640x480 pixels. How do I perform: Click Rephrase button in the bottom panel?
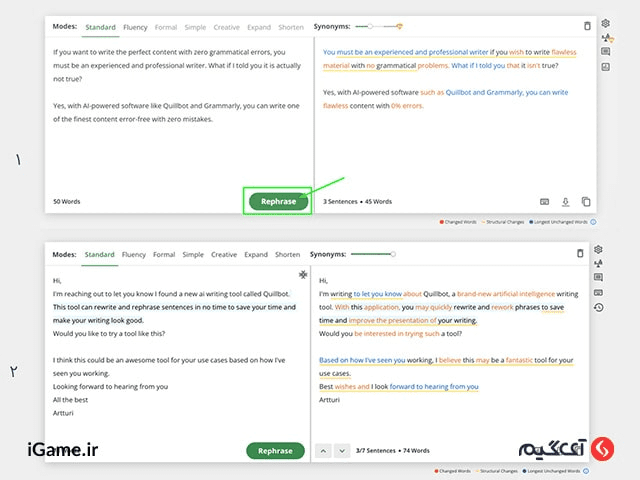275,451
